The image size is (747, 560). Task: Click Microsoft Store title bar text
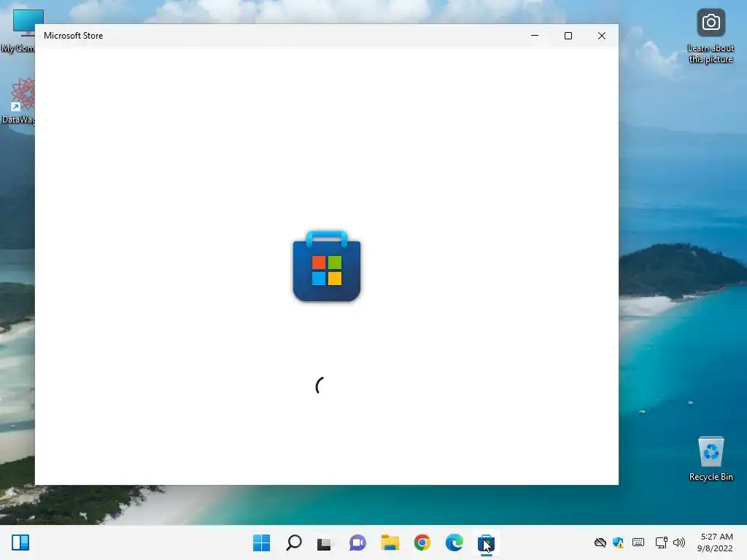74,36
